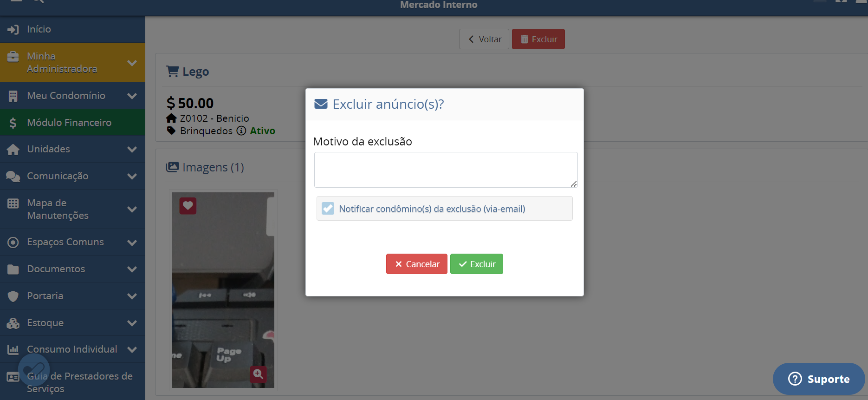868x400 pixels.
Task: Open the Lego keyboard image thumbnail
Action: click(223, 290)
